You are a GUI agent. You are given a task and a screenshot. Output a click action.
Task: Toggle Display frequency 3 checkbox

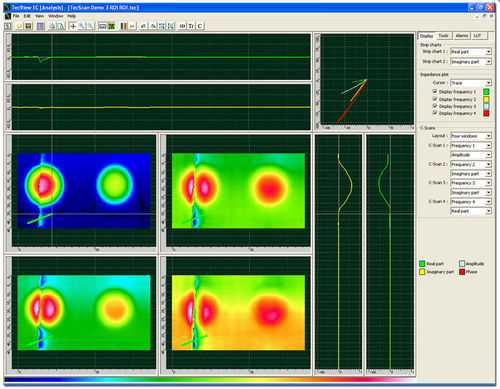(435, 106)
